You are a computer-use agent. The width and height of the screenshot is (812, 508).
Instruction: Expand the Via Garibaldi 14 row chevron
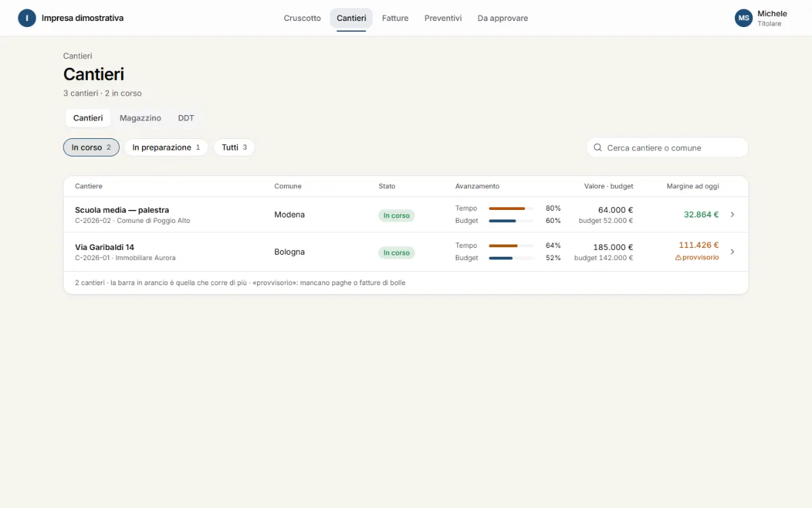coord(732,252)
